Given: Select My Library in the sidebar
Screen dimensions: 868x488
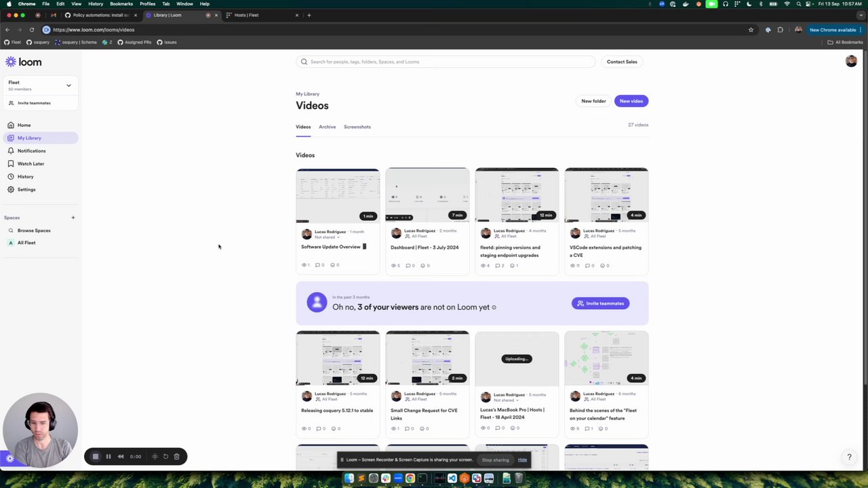Looking at the screenshot, I should pyautogui.click(x=39, y=138).
